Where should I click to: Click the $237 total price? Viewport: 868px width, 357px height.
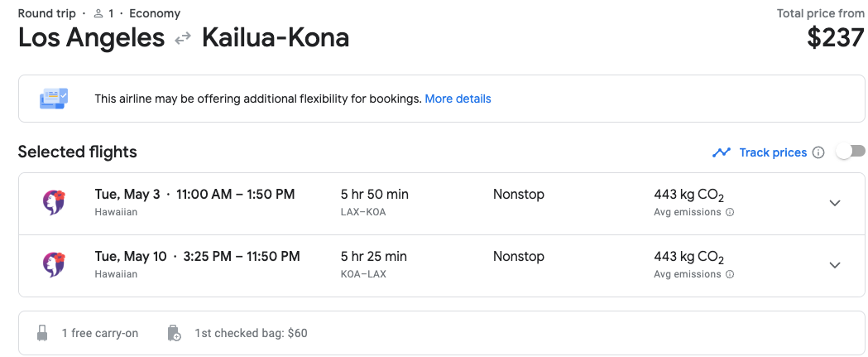pos(836,38)
